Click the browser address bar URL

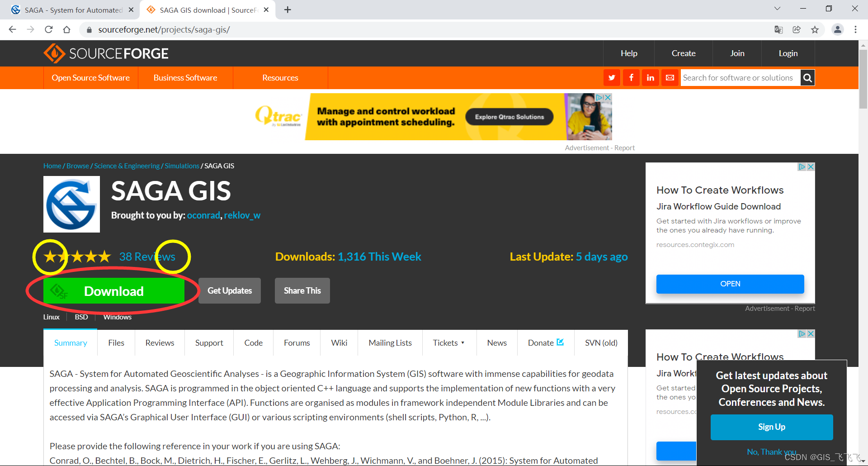coord(164,29)
